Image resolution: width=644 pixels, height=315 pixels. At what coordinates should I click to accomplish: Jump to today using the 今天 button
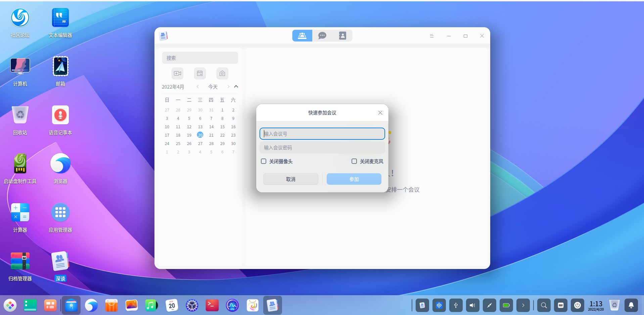click(x=213, y=86)
